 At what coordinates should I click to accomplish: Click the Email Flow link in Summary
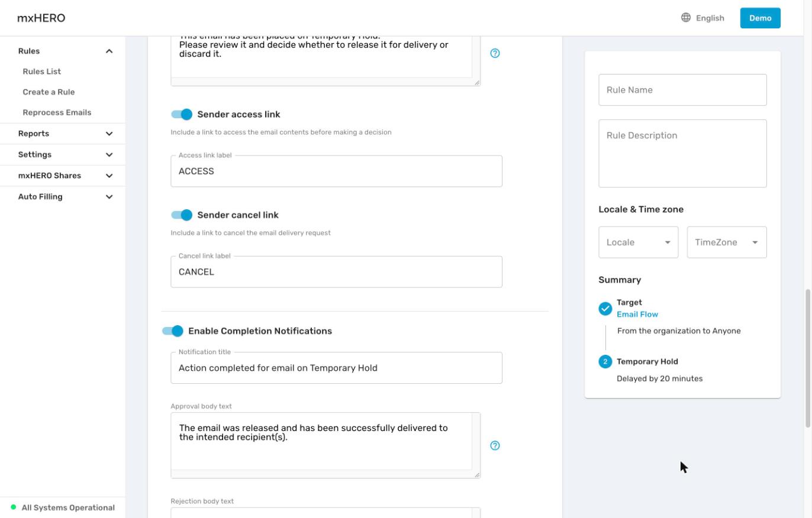pos(637,315)
